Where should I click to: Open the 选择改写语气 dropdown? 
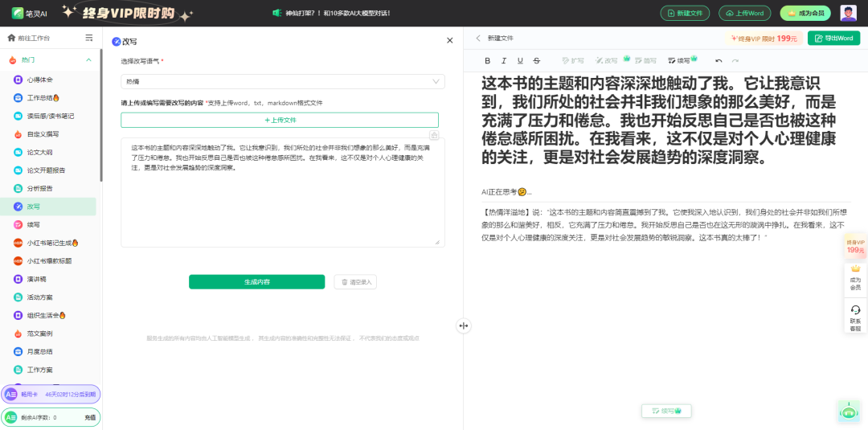coord(283,81)
